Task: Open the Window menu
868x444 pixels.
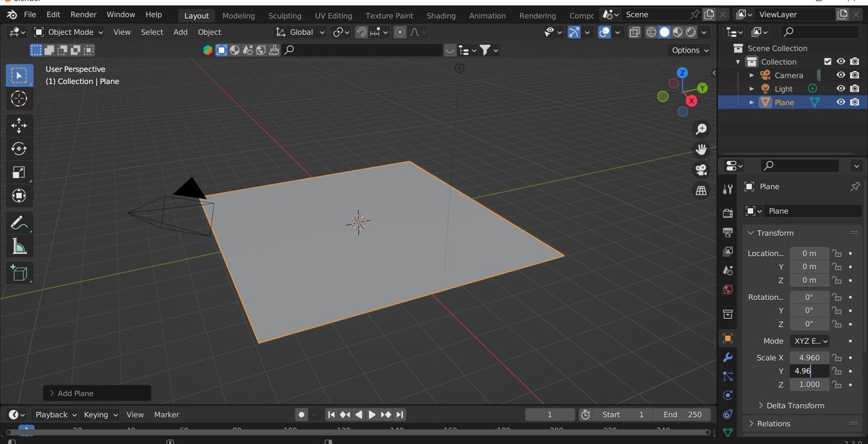Action: point(121,14)
